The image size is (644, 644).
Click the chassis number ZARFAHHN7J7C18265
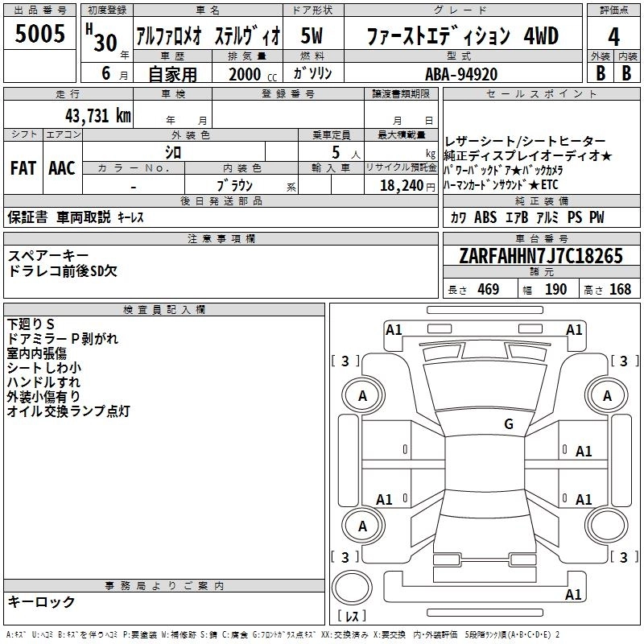(541, 256)
